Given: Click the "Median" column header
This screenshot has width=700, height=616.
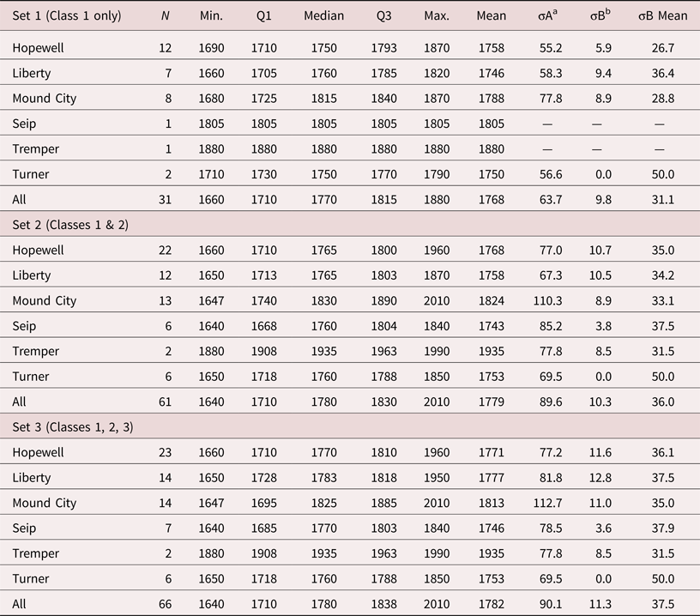Looking at the screenshot, I should 323,15.
